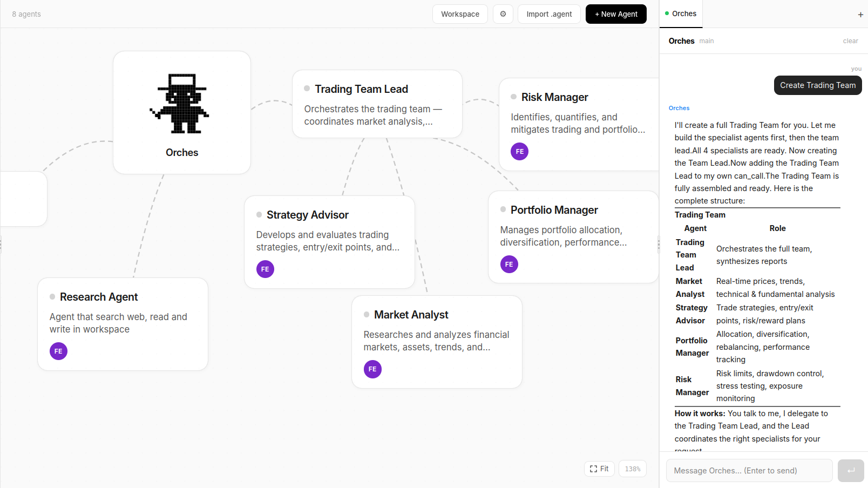Clear the Orches conversation
The image size is (868, 488).
pos(850,40)
